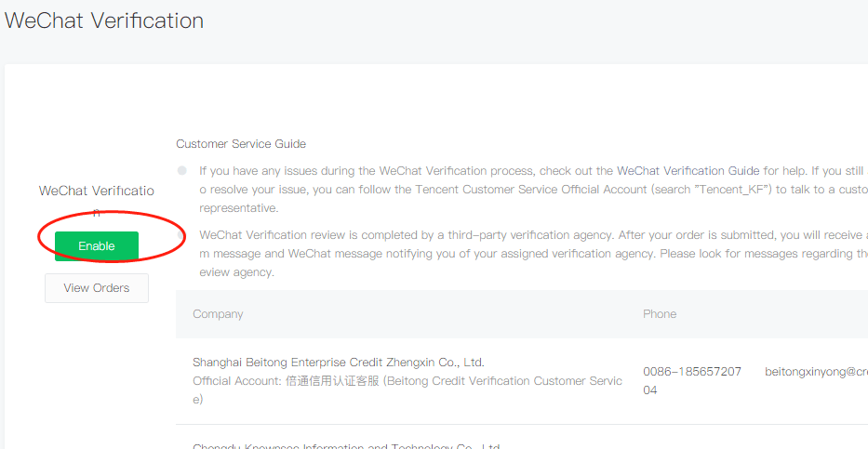Image resolution: width=868 pixels, height=449 pixels.
Task: Open the WeChat Verification Guide link
Action: pos(688,171)
